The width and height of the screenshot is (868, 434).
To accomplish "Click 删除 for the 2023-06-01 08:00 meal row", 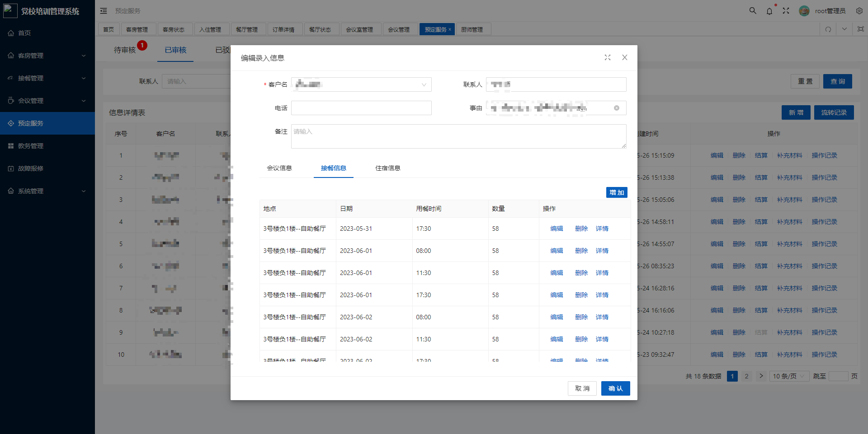I will point(581,251).
